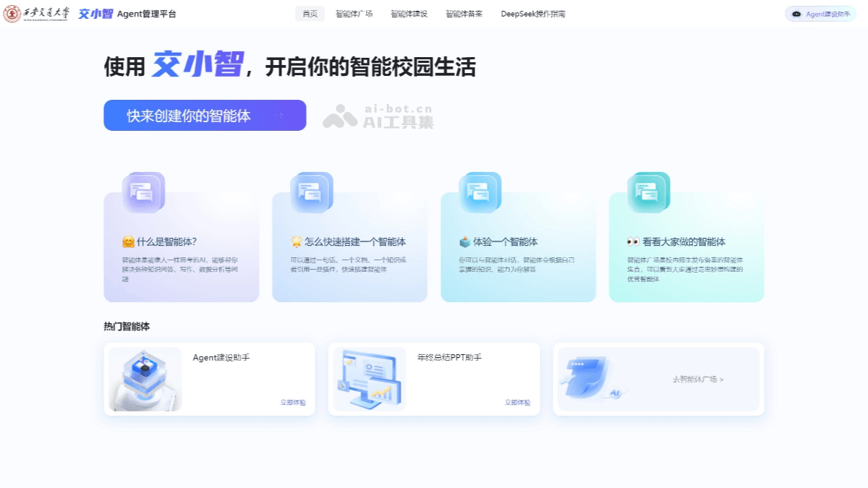Select 智能体备案 from the top navigation
This screenshot has width=868, height=488.
[x=462, y=13]
